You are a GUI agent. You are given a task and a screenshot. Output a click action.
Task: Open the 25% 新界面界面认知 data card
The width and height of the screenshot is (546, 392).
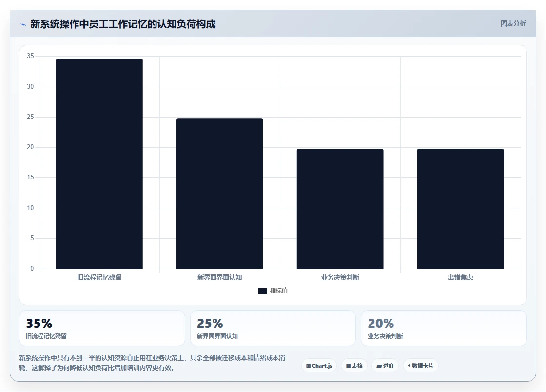[273, 328]
